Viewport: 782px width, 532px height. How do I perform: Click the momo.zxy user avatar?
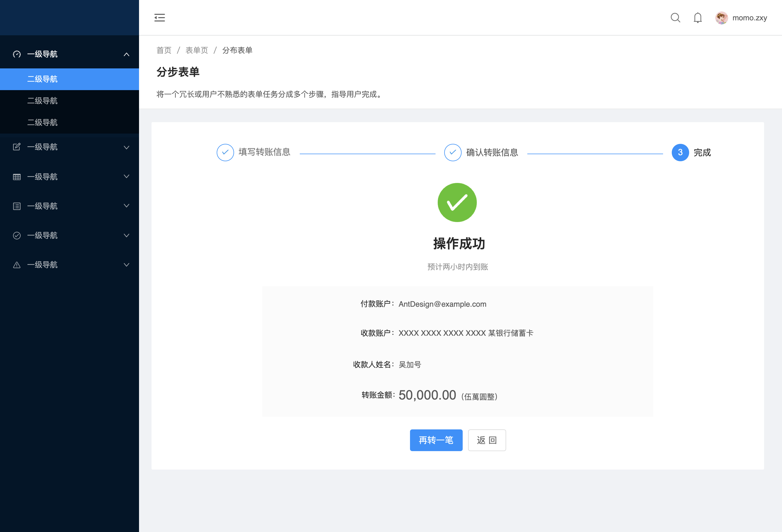(x=721, y=18)
